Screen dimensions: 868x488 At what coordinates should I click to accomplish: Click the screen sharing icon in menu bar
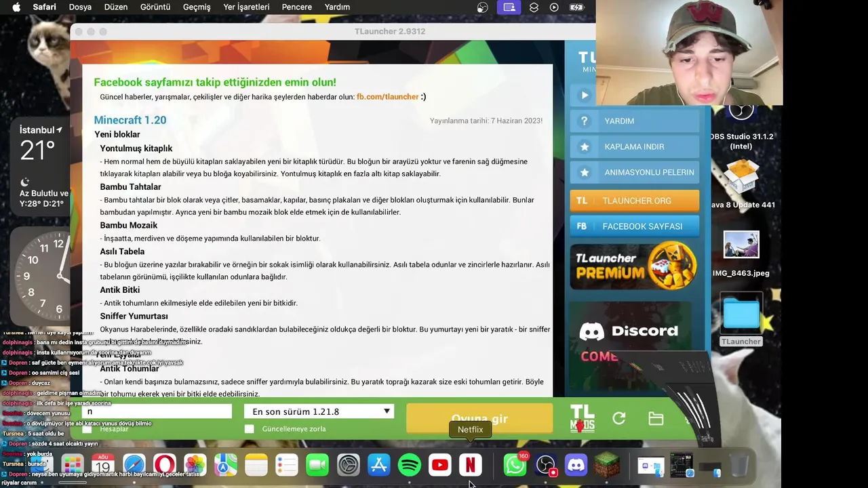(509, 7)
